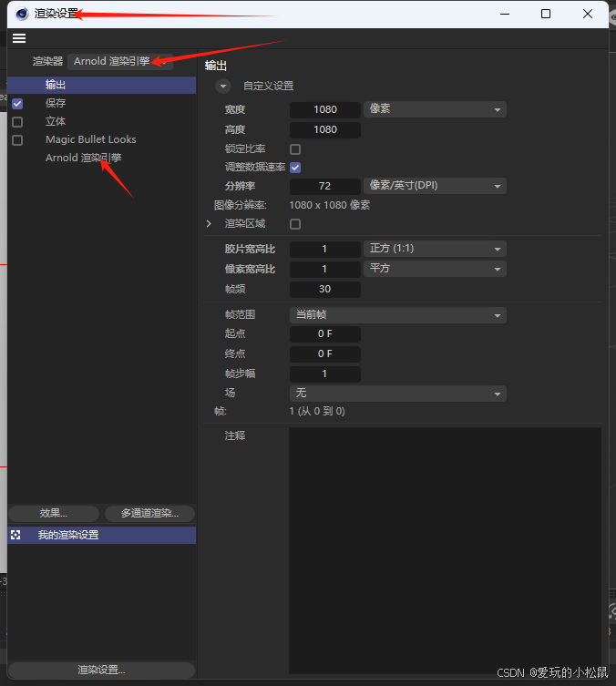Image resolution: width=616 pixels, height=686 pixels.
Task: Click the 终点 frame field
Action: 325,354
